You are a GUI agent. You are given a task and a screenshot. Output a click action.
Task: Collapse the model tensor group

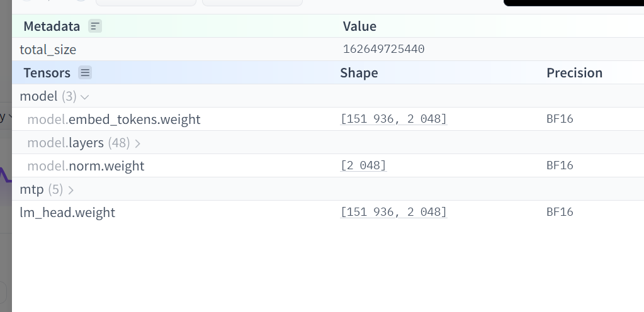pyautogui.click(x=85, y=97)
